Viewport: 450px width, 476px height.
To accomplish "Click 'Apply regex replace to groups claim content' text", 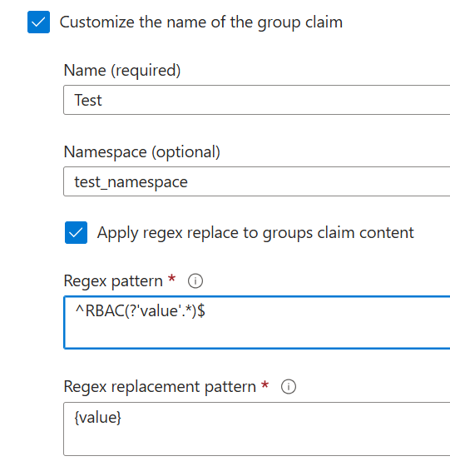I will (x=255, y=233).
